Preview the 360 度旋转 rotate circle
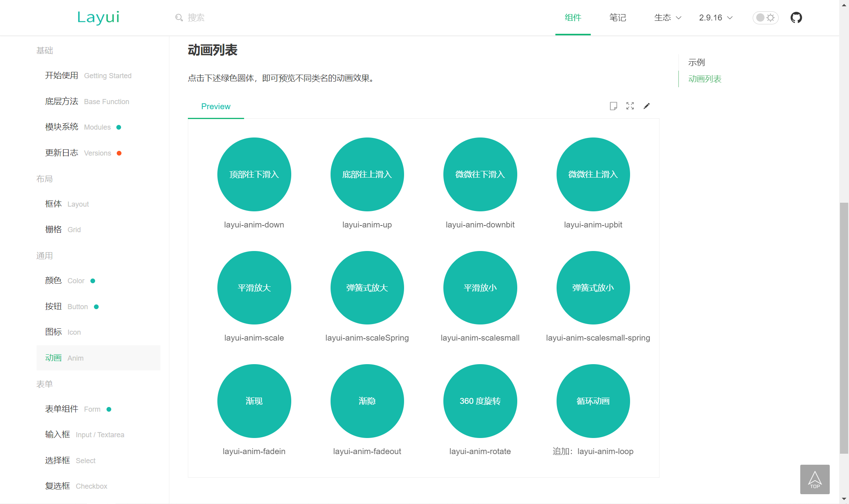Image resolution: width=849 pixels, height=504 pixels. 480,401
